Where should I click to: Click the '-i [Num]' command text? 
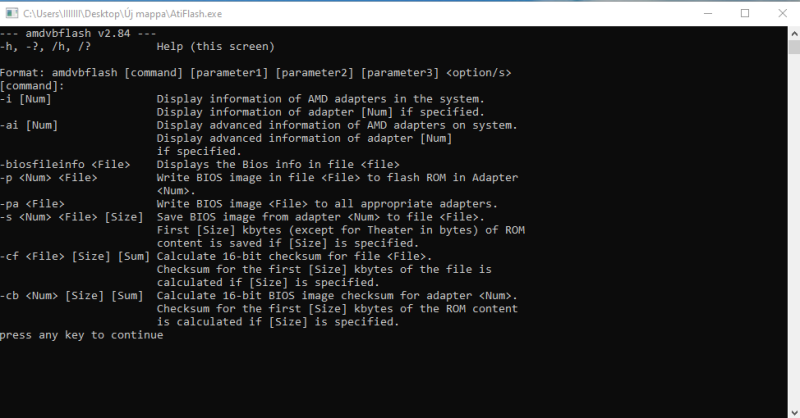coord(26,99)
